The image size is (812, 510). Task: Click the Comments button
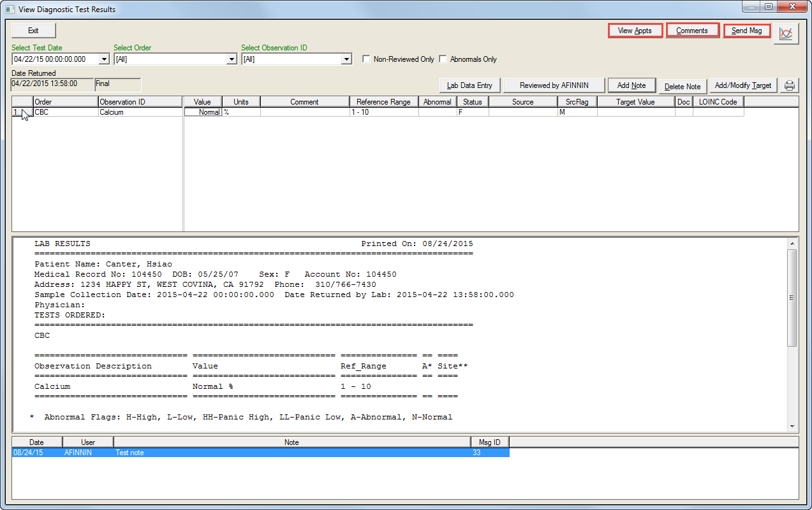click(x=692, y=31)
